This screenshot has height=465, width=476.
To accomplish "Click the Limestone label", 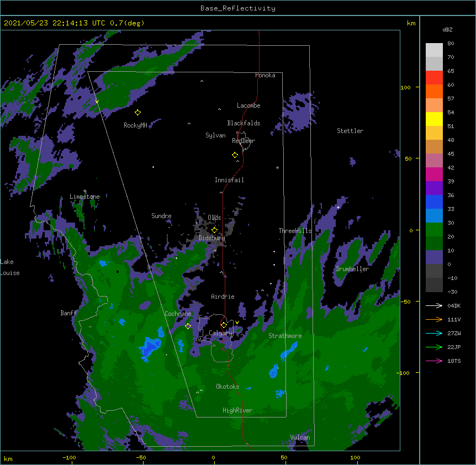I will pyautogui.click(x=84, y=197).
